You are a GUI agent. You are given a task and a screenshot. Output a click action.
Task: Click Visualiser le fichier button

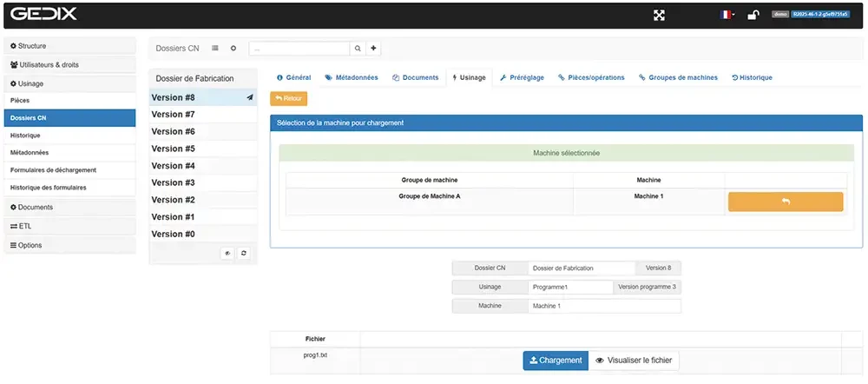pos(634,361)
